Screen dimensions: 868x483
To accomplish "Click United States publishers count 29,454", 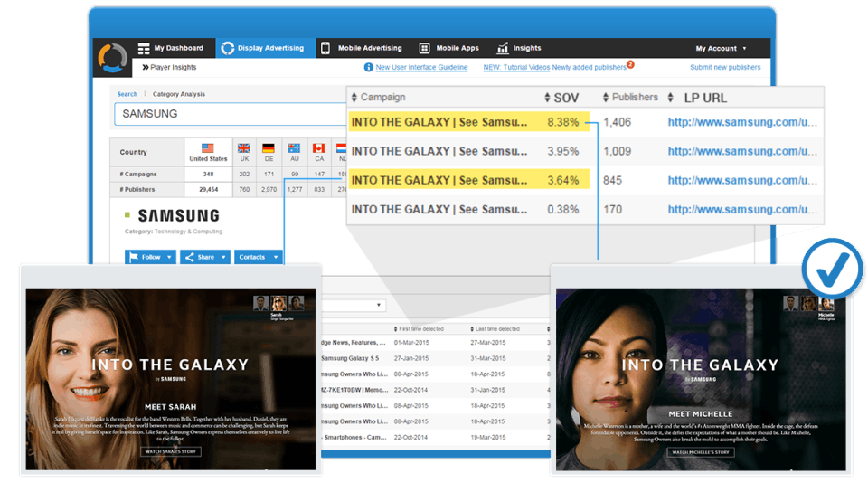I will [x=208, y=189].
